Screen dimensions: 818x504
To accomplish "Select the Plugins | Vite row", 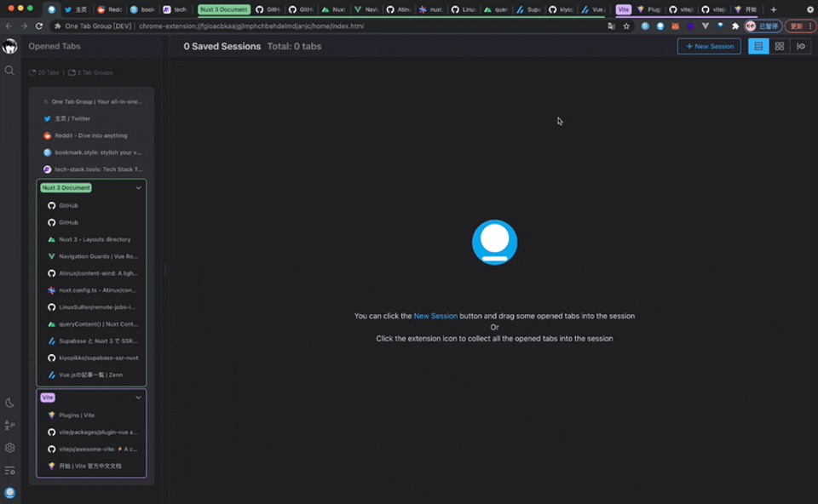I will (x=92, y=415).
